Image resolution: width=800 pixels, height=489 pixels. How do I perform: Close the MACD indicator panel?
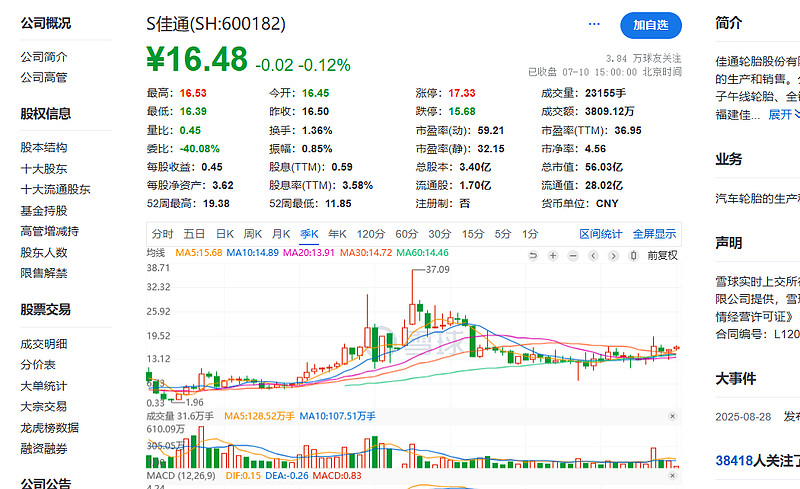point(672,475)
